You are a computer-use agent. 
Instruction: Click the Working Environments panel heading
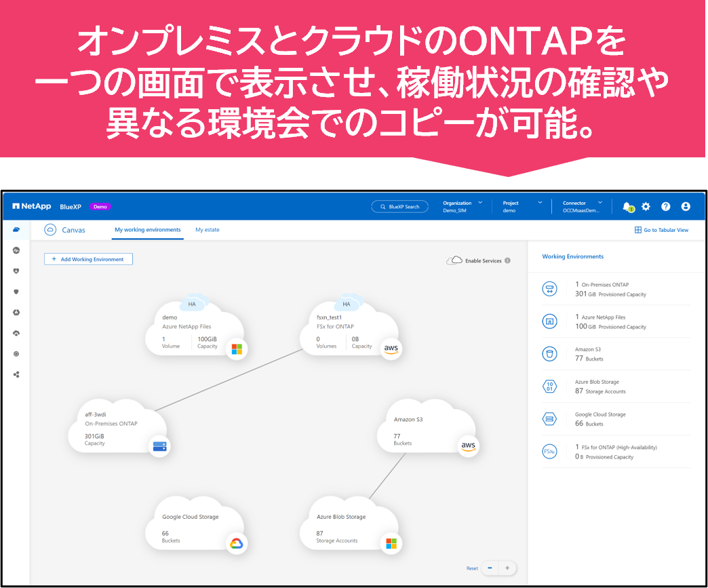tap(572, 256)
